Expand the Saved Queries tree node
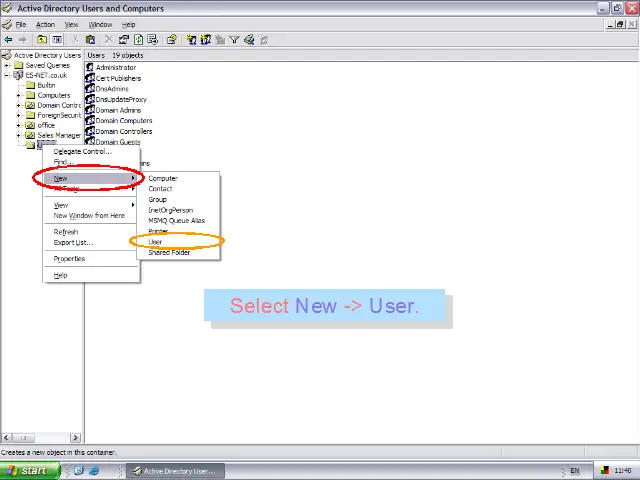The width and height of the screenshot is (640, 480). 7,65
